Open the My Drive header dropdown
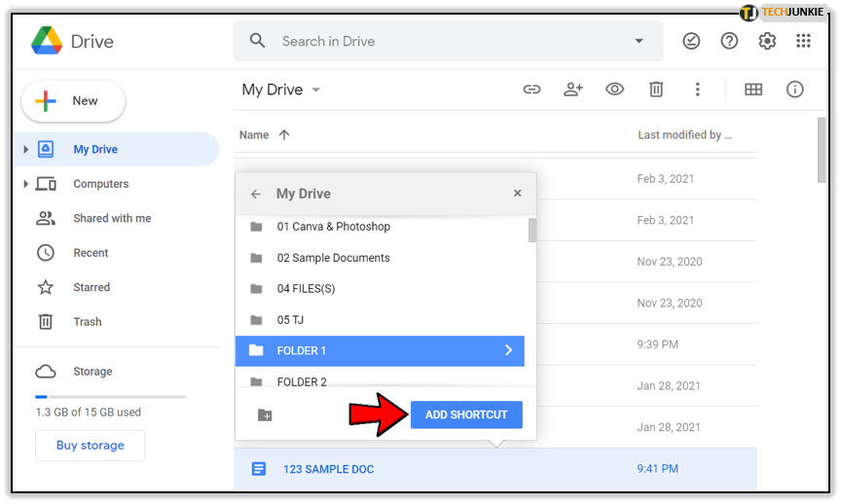 pos(315,90)
